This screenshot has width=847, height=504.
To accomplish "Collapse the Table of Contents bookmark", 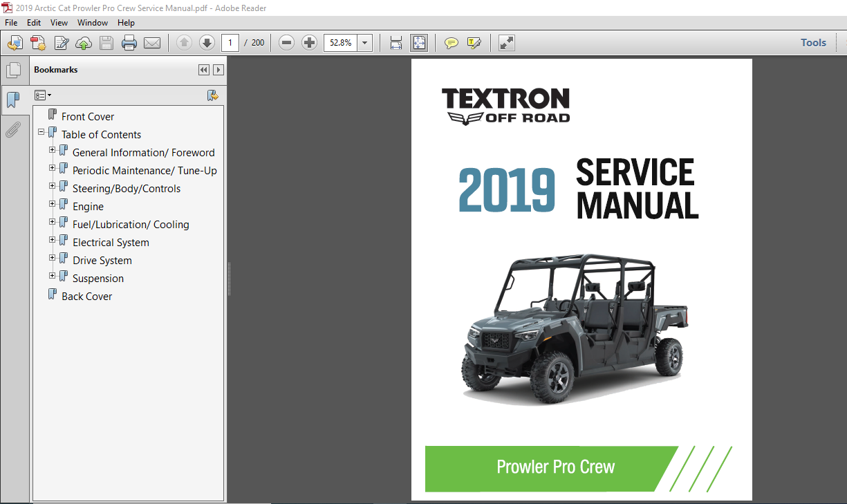I will [x=41, y=132].
